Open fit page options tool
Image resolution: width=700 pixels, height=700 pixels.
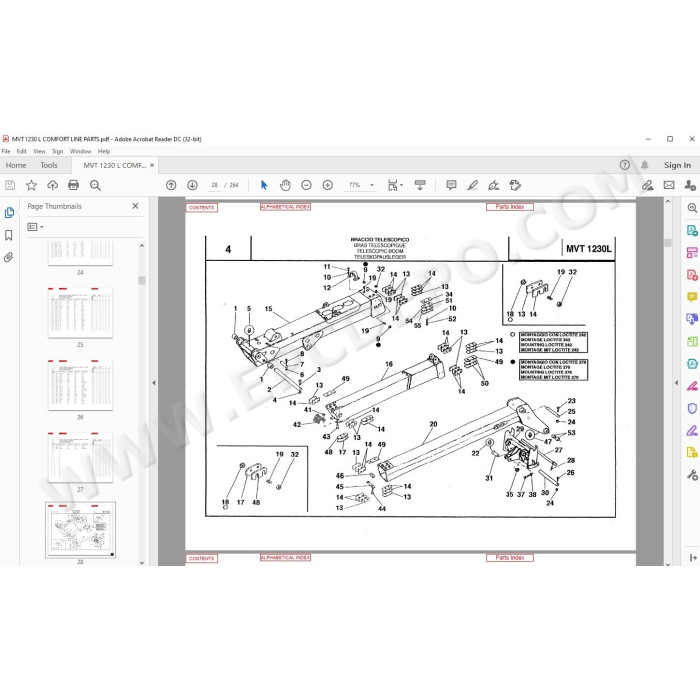pyautogui.click(x=395, y=185)
